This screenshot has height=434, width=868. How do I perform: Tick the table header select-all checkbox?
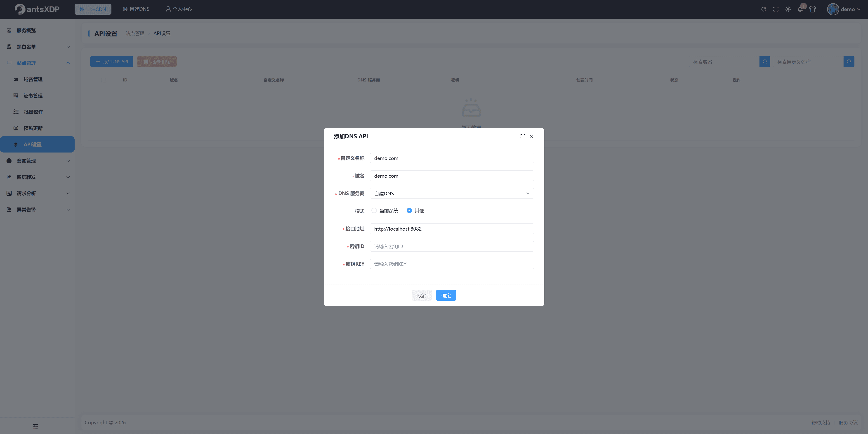click(104, 80)
